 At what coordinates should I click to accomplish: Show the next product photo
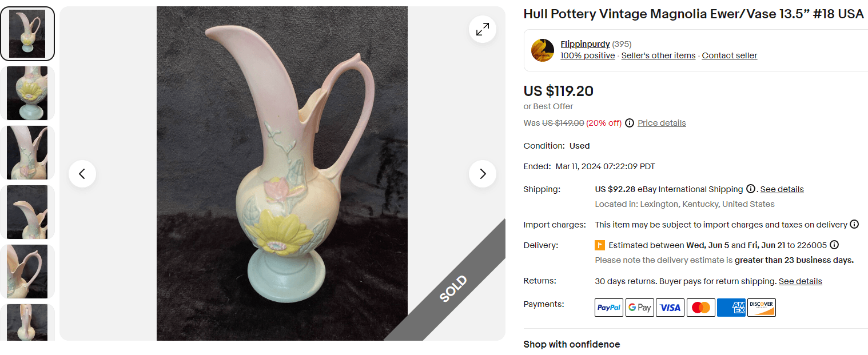pos(482,173)
